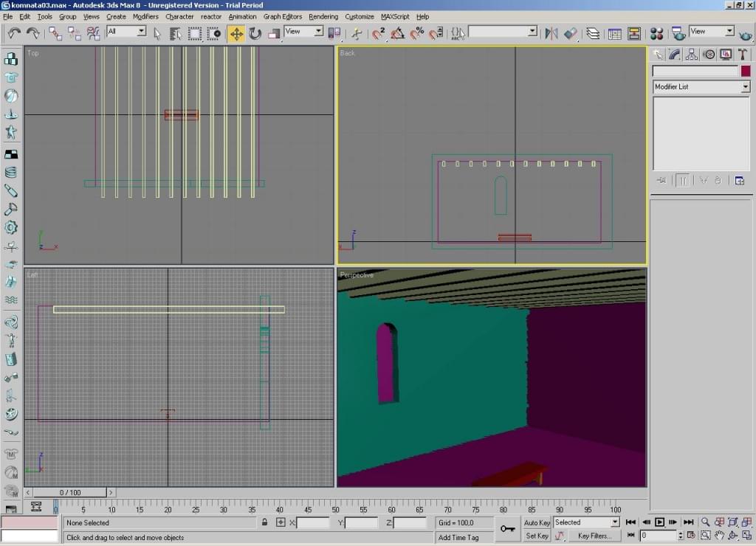Select the Move tool in main toolbar
The width and height of the screenshot is (756, 546).
(x=236, y=33)
